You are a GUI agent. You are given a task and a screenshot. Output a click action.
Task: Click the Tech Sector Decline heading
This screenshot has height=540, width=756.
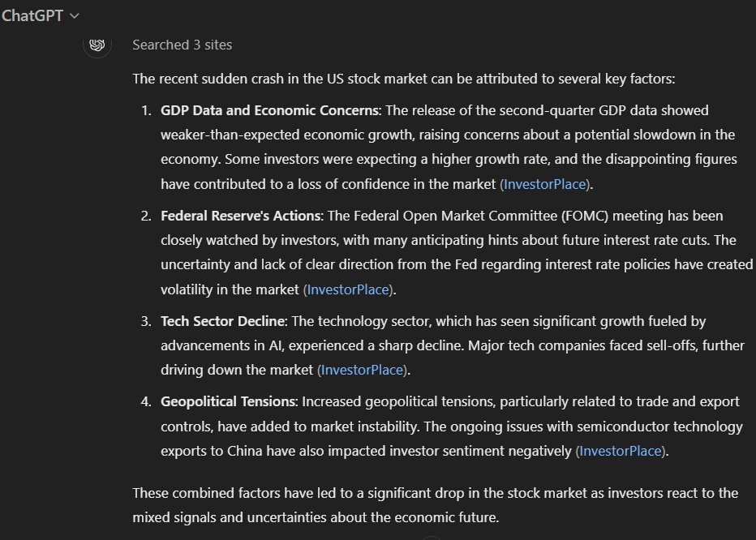pos(223,322)
